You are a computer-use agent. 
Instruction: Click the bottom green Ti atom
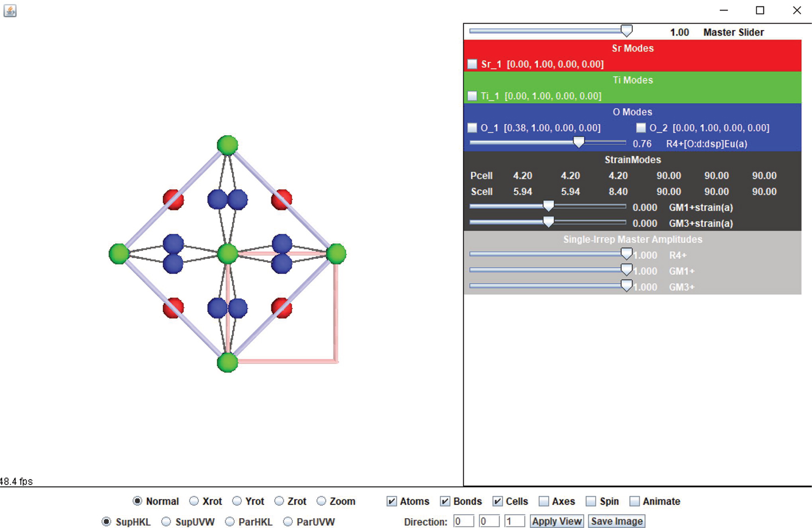coord(227,363)
